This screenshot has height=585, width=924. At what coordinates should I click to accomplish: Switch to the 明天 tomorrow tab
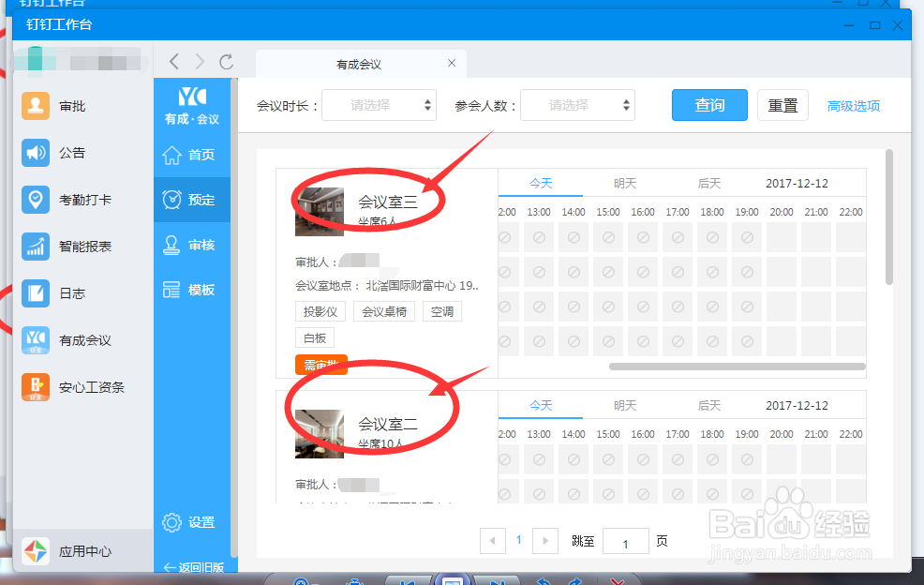[x=625, y=183]
